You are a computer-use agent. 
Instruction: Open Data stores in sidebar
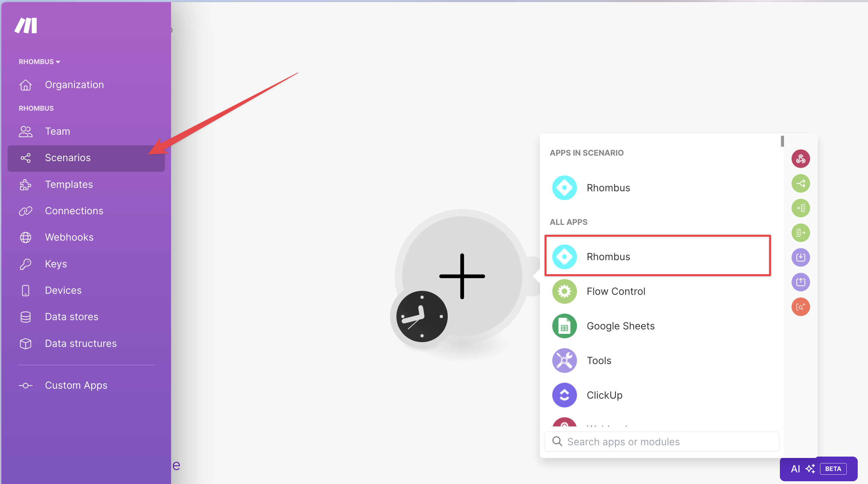[86, 317]
